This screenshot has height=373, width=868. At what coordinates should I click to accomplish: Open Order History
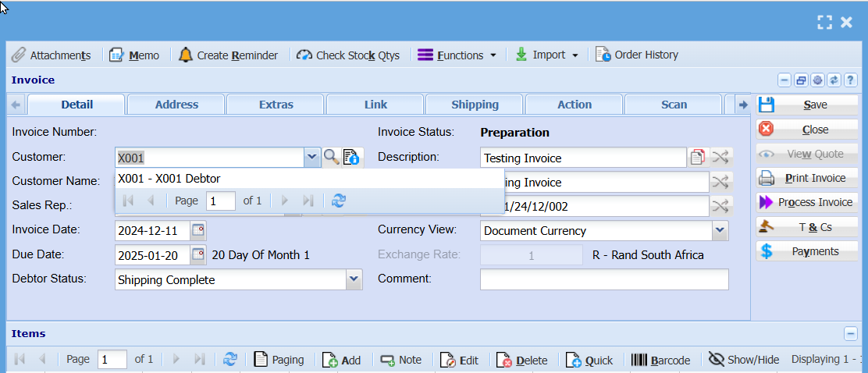pos(637,55)
